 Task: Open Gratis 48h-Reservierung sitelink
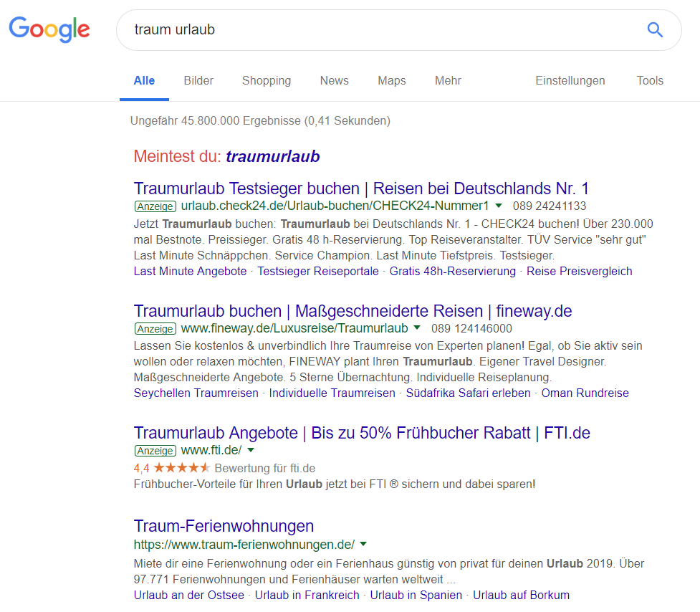pyautogui.click(x=453, y=272)
